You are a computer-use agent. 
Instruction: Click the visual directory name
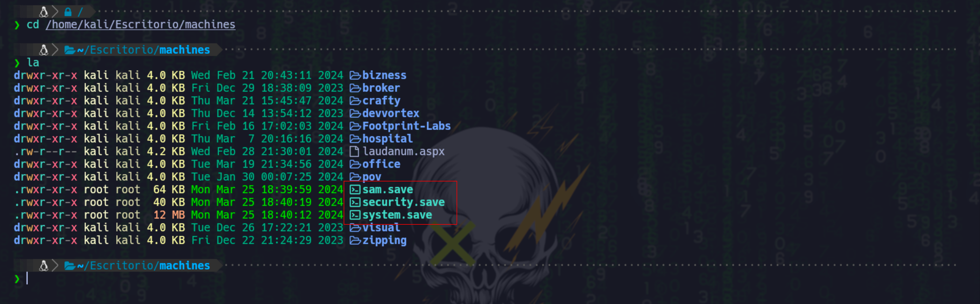[381, 228]
